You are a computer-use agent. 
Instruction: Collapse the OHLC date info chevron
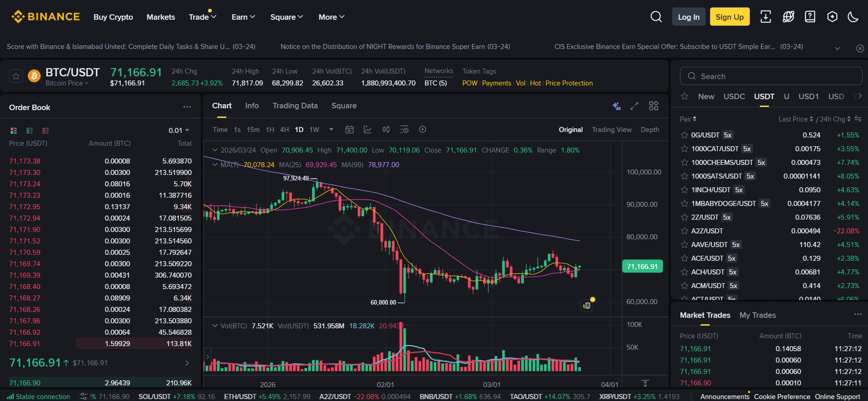tap(215, 150)
